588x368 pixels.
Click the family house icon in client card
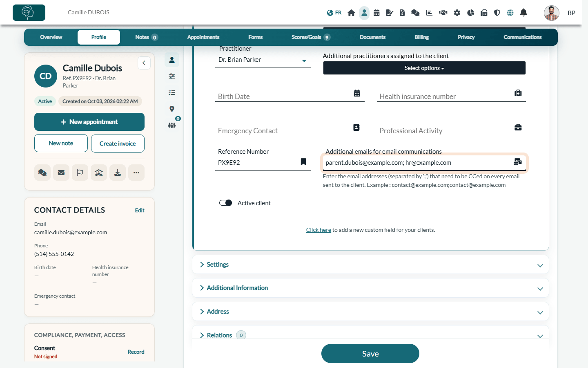point(99,173)
